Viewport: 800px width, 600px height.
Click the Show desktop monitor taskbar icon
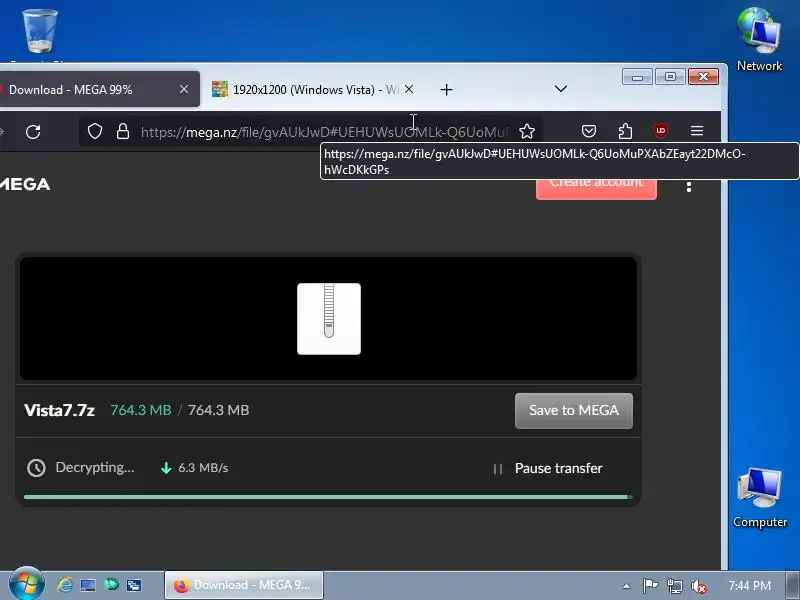[x=88, y=585]
